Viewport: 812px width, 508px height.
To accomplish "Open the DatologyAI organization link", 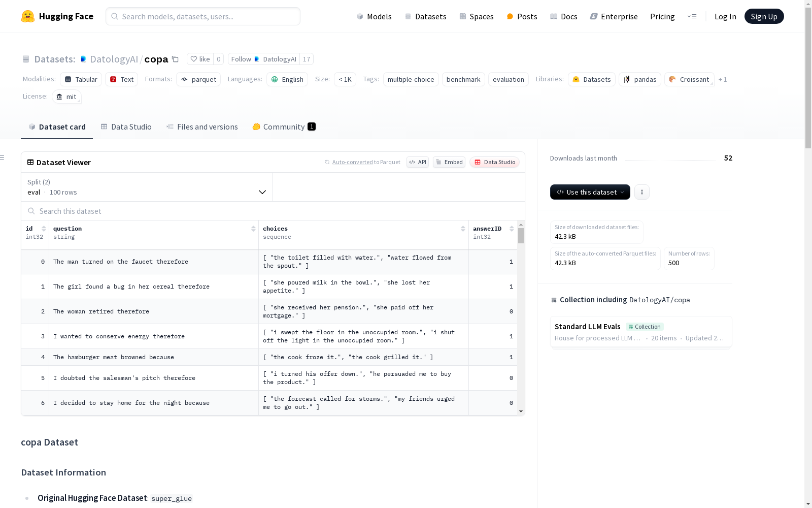I will pyautogui.click(x=114, y=59).
